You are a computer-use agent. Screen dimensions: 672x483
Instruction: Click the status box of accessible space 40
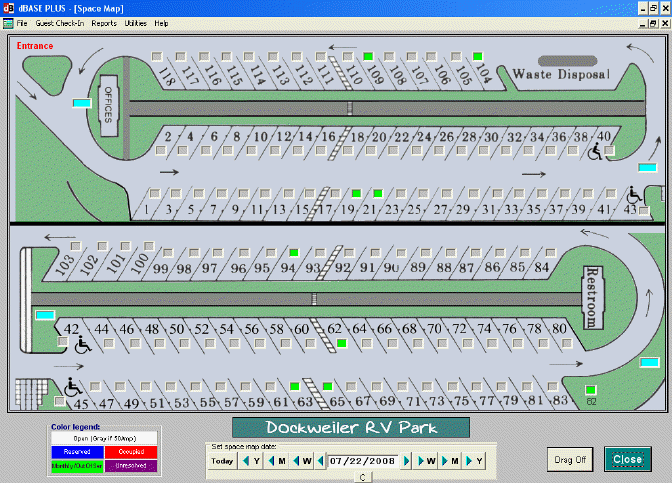609,150
